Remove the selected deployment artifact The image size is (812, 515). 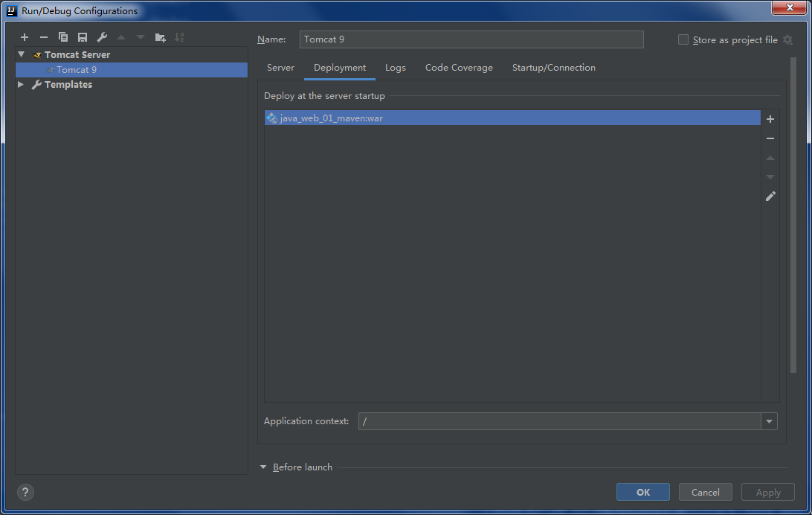(x=770, y=138)
